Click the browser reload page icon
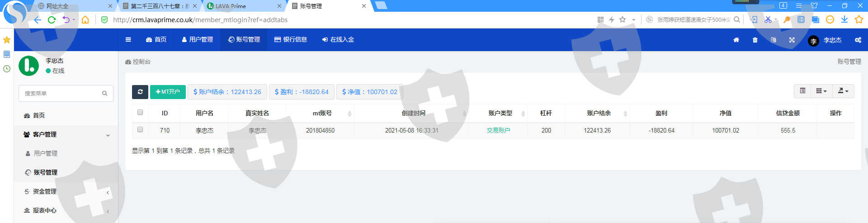Screen dimensions: 868x223 click(x=52, y=20)
